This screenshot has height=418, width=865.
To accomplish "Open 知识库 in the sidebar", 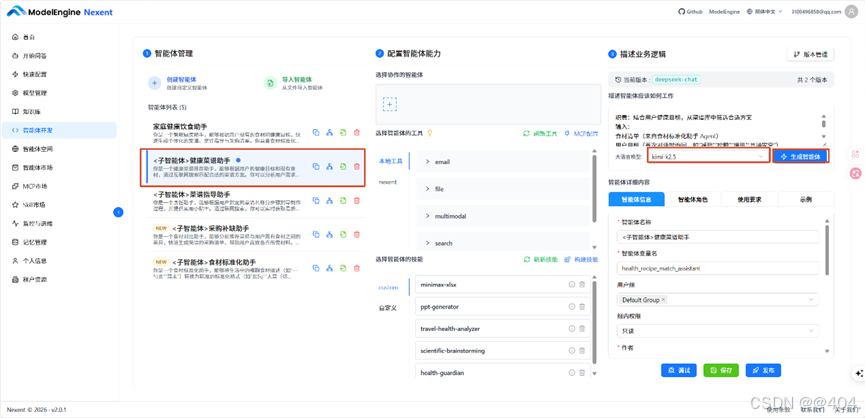I will (x=58, y=111).
